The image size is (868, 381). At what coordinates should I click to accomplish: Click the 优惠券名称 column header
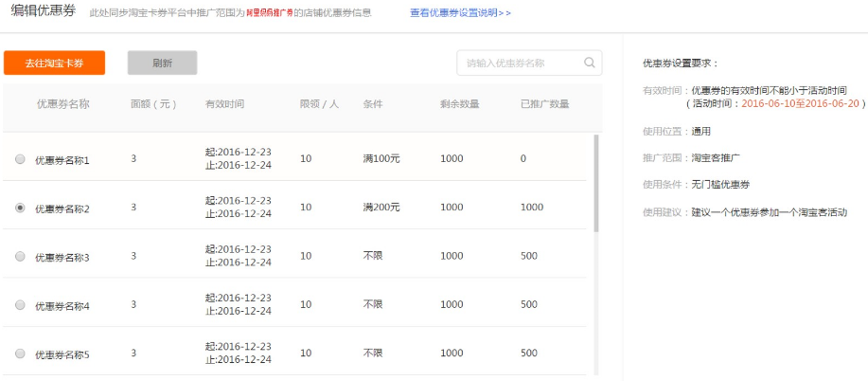pyautogui.click(x=62, y=103)
